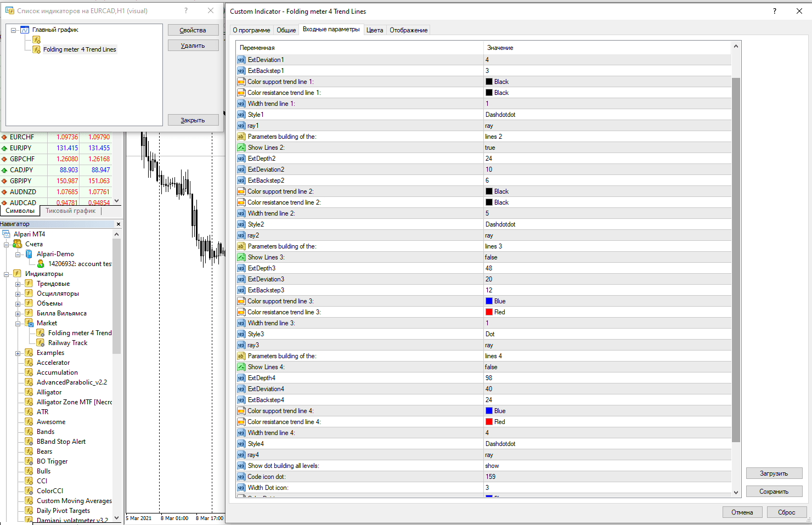Click the Style3 Dot value field
The image size is (812, 525).
coord(490,334)
